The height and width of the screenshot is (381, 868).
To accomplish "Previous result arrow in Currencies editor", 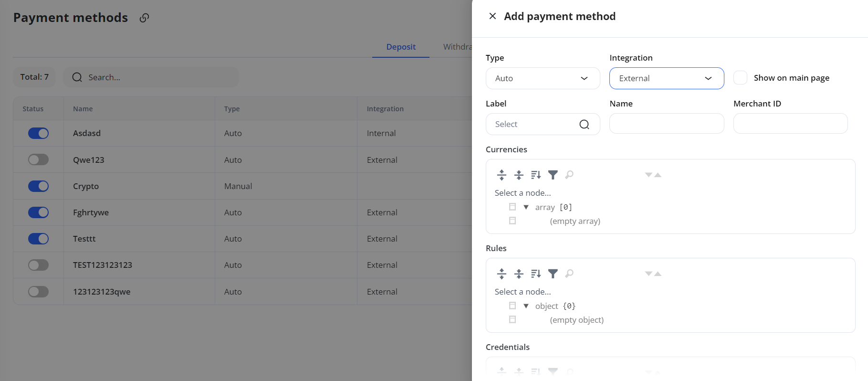I will tap(658, 175).
